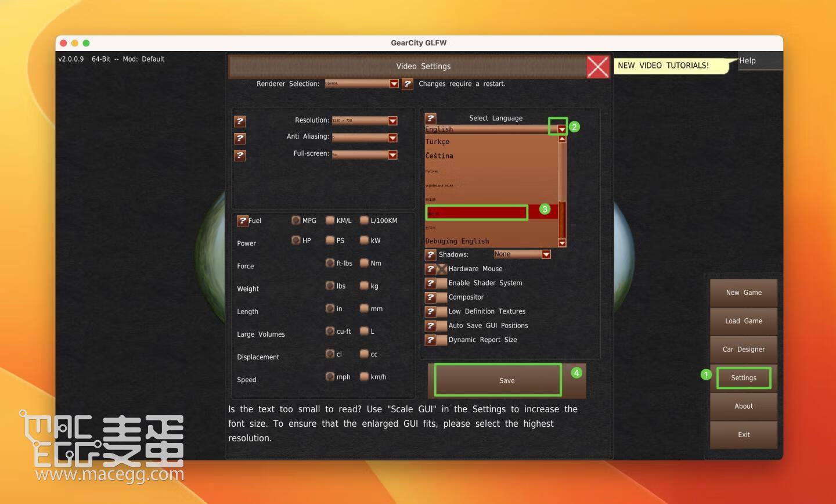Image resolution: width=836 pixels, height=504 pixels.
Task: Select mm length unit
Action: (364, 308)
